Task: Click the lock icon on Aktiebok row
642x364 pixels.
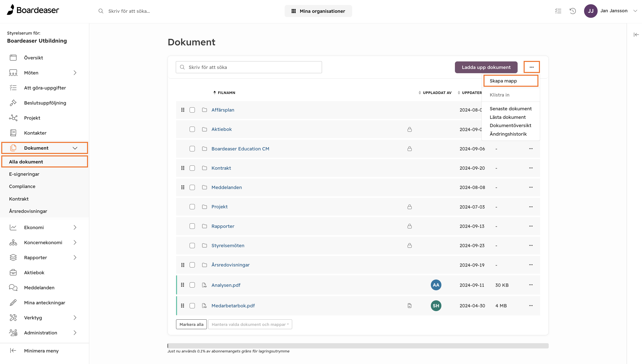Action: 410,129
